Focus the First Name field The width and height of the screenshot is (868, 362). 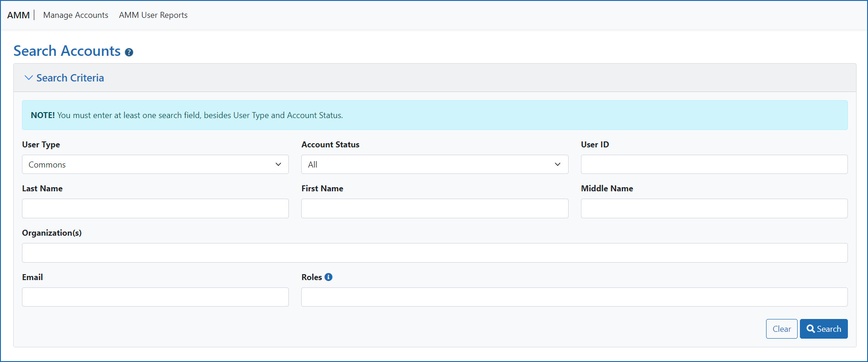tap(435, 208)
